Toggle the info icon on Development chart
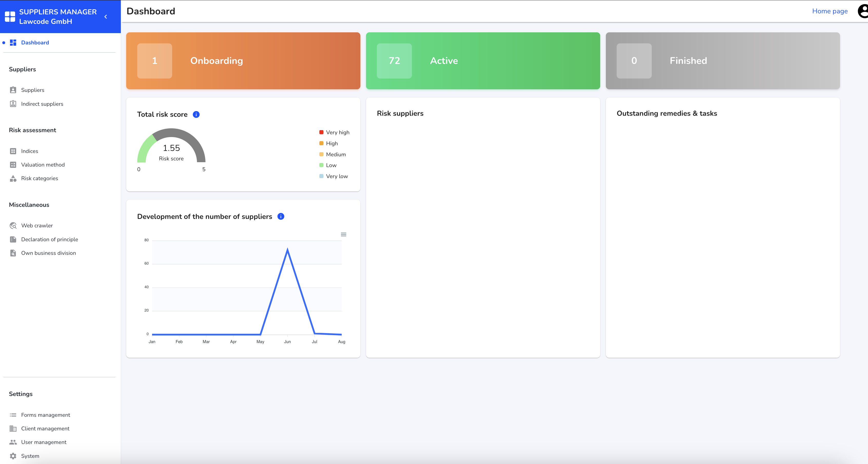The image size is (868, 464). click(281, 217)
